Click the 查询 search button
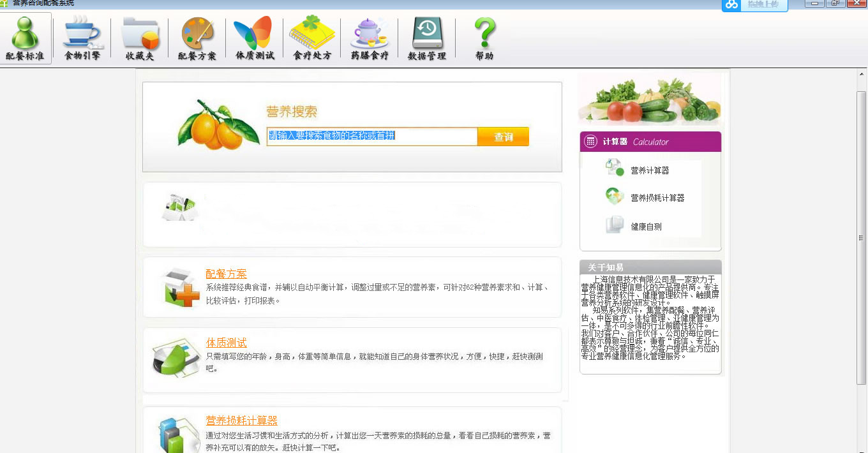Image resolution: width=868 pixels, height=453 pixels. pyautogui.click(x=504, y=137)
